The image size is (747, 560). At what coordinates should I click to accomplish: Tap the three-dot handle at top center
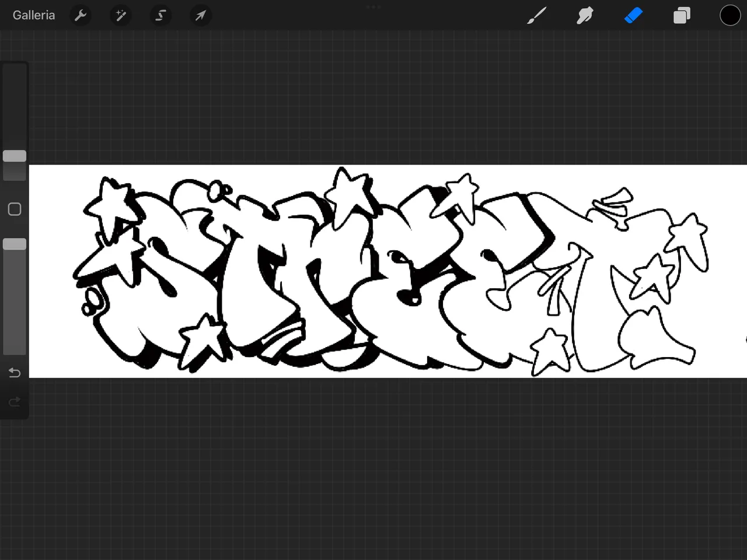pyautogui.click(x=373, y=7)
